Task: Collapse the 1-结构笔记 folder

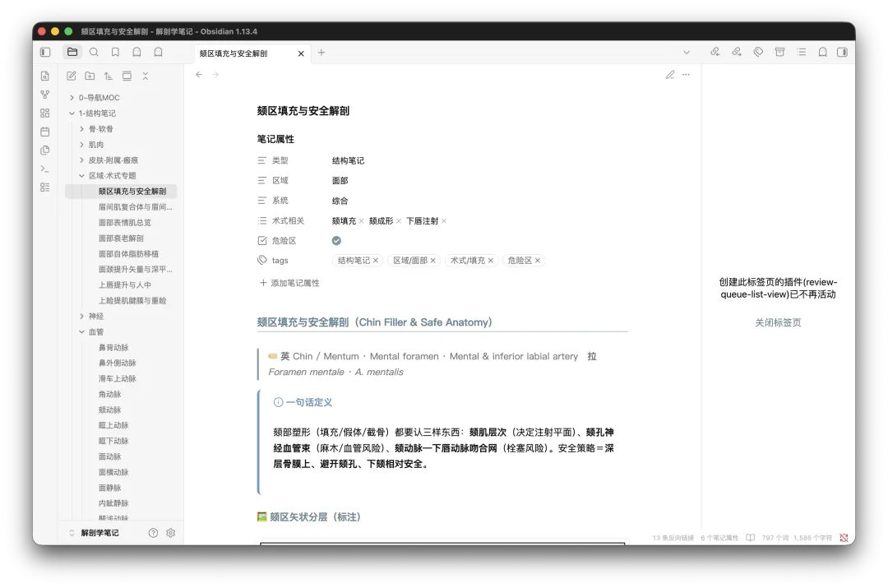Action: [x=72, y=113]
